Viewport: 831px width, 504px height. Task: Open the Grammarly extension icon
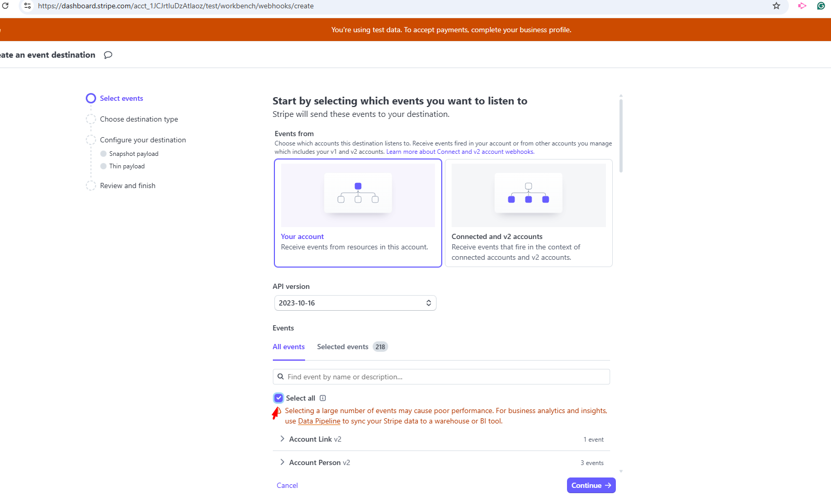[821, 6]
